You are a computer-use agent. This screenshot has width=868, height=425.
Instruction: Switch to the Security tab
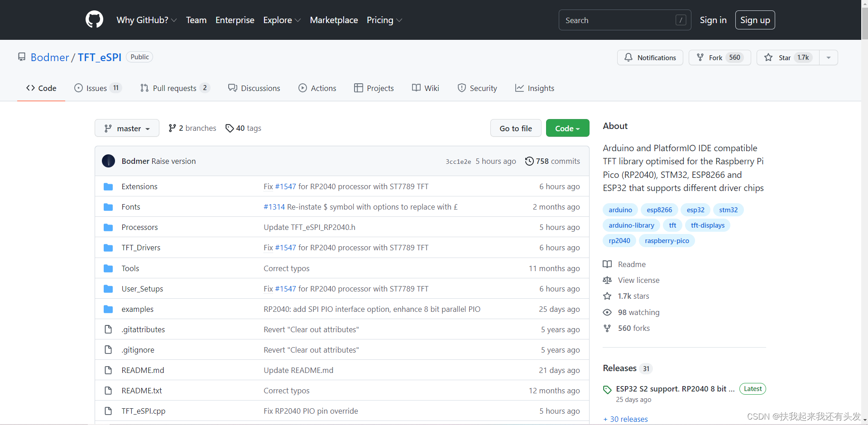coord(477,88)
